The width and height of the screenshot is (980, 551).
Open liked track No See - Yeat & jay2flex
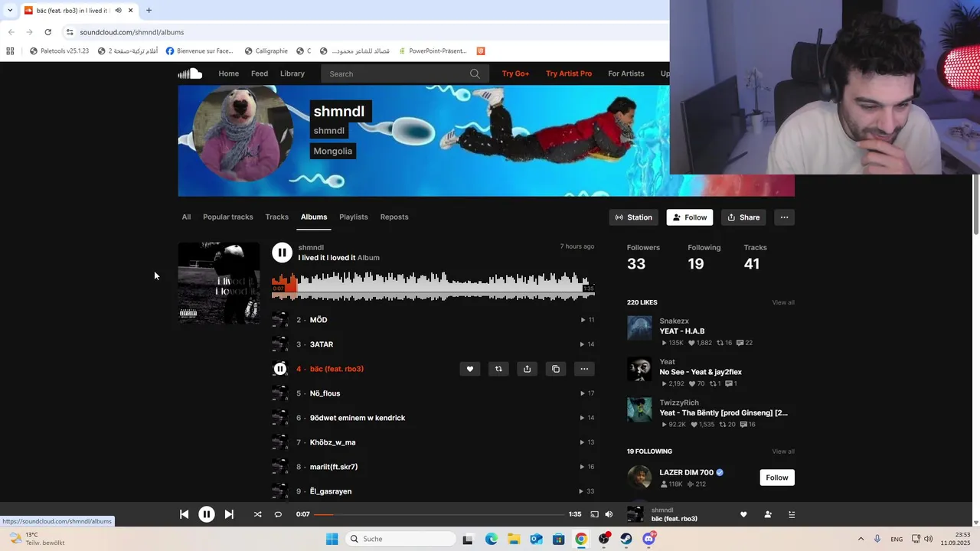(701, 372)
